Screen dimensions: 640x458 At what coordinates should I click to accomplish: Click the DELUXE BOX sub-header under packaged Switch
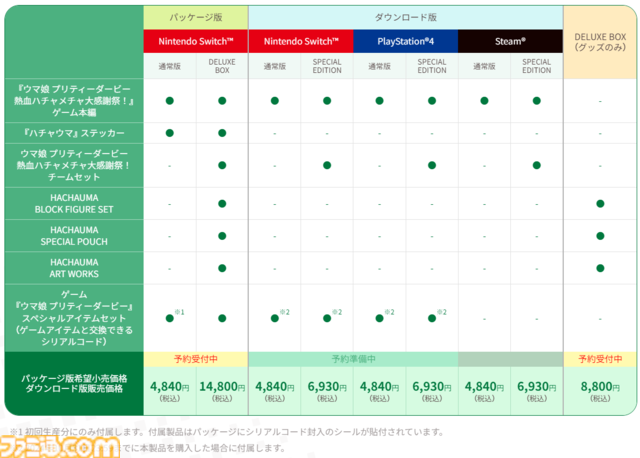click(222, 66)
